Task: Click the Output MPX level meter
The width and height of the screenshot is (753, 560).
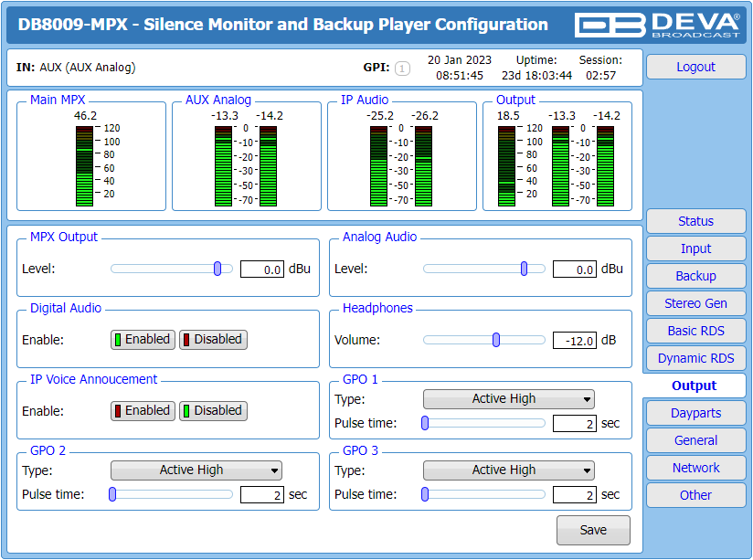Action: 506,166
